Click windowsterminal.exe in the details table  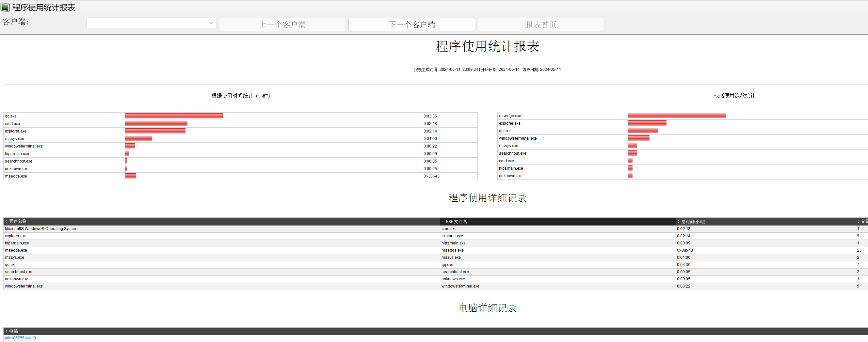tap(24, 286)
